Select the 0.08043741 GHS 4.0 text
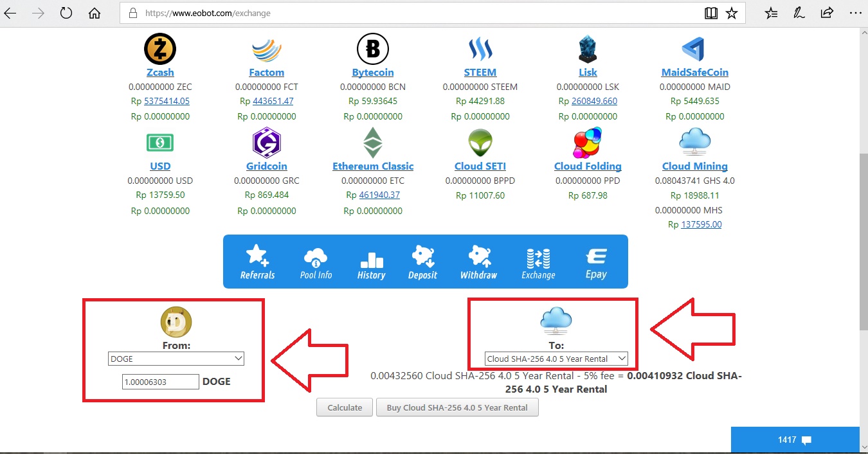The image size is (868, 455). click(694, 181)
